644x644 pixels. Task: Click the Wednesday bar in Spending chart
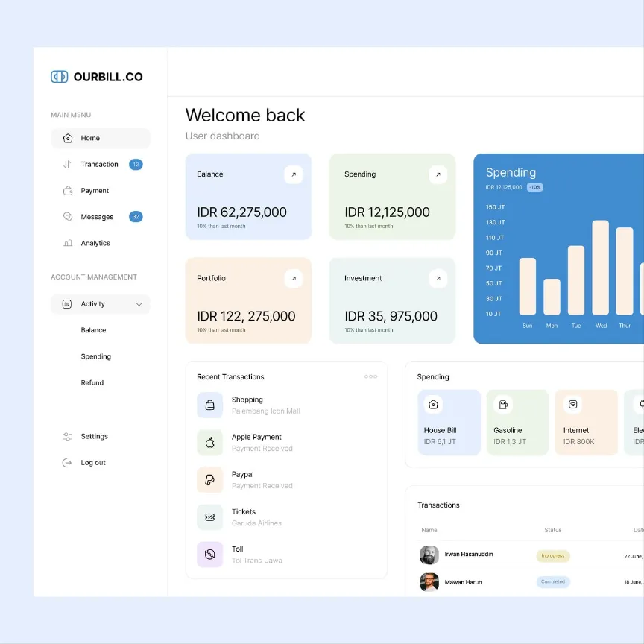click(x=600, y=268)
